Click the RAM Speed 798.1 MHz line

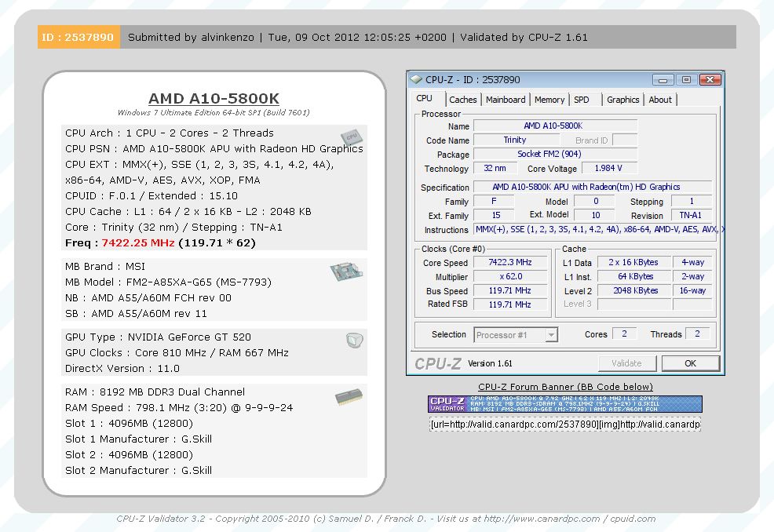[179, 408]
